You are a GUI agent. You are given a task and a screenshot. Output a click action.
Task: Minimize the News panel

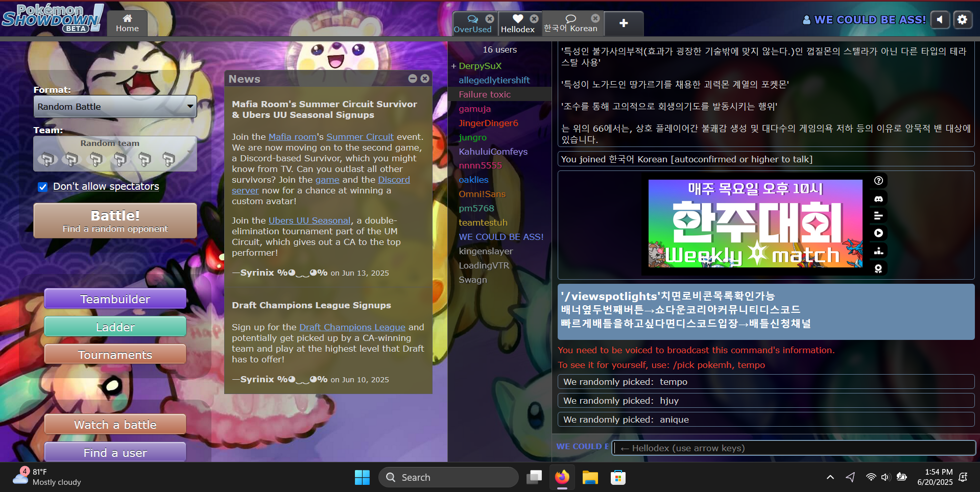[x=413, y=79]
